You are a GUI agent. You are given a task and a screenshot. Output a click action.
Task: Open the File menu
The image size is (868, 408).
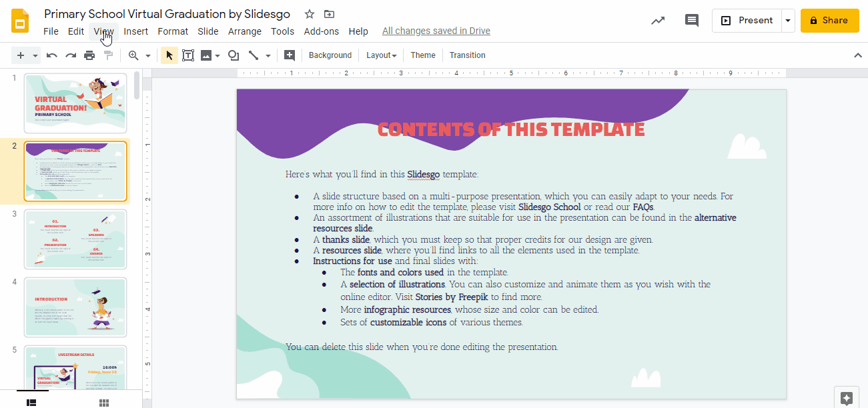pyautogui.click(x=51, y=31)
